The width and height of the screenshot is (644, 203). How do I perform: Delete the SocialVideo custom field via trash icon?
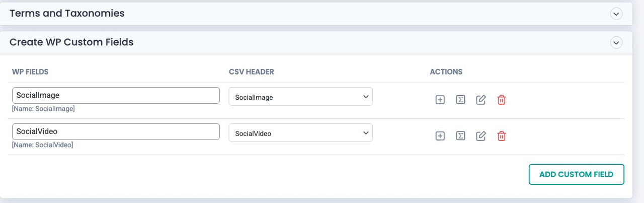(x=502, y=136)
